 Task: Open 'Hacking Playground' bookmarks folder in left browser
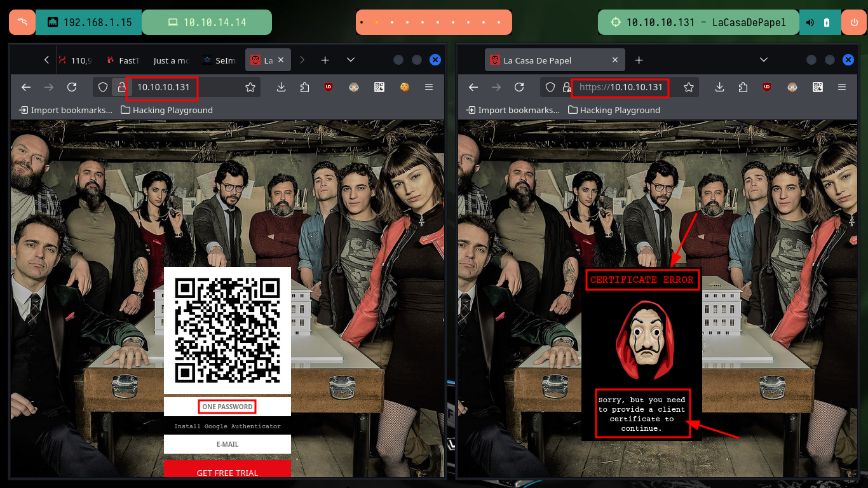click(167, 110)
